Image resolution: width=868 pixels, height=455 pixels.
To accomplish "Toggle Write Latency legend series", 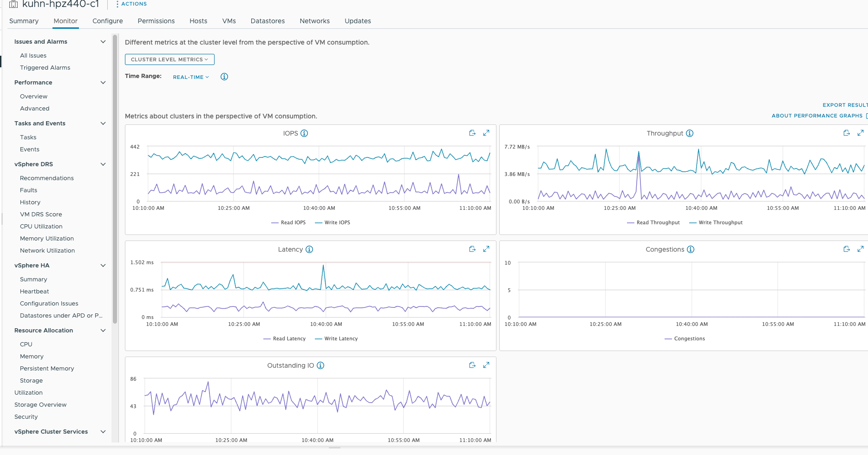I will 336,338.
